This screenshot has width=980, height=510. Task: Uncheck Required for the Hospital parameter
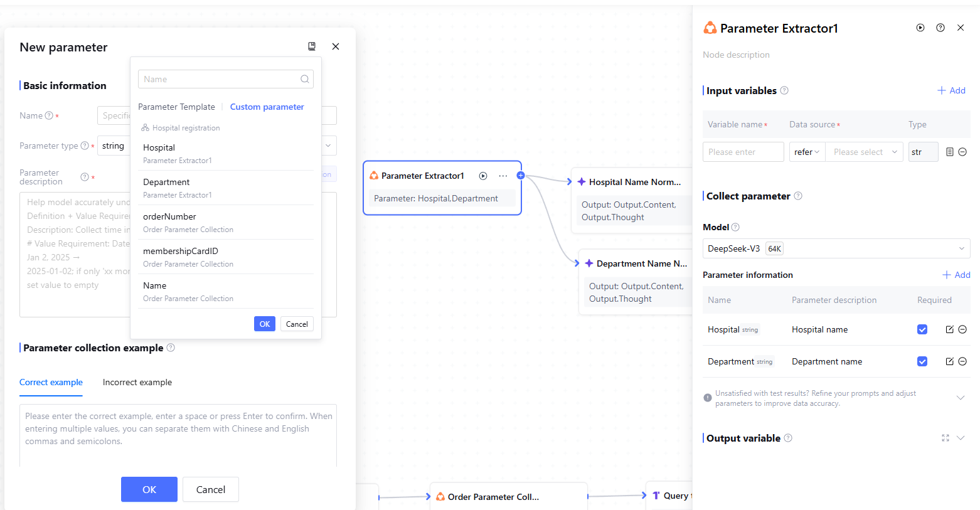click(922, 329)
